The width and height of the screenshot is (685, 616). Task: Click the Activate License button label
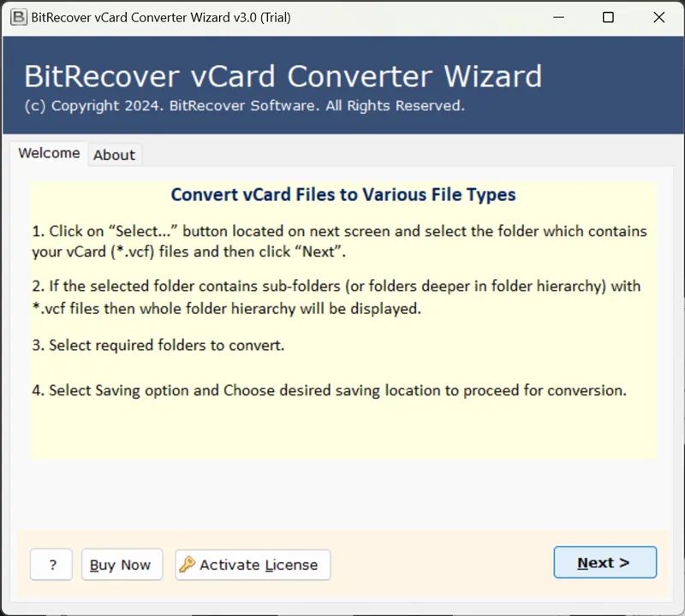(x=259, y=565)
